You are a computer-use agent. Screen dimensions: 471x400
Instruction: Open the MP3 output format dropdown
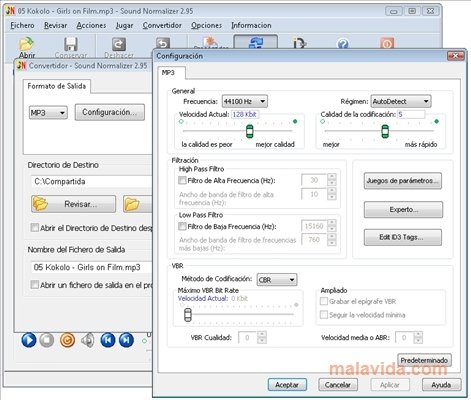[x=48, y=113]
